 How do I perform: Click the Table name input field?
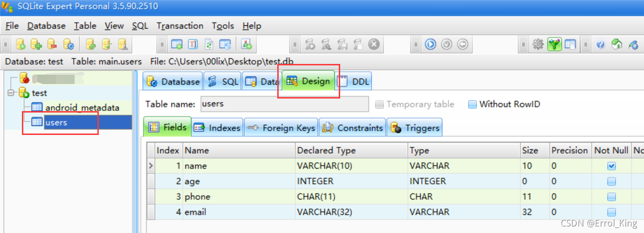tap(284, 104)
